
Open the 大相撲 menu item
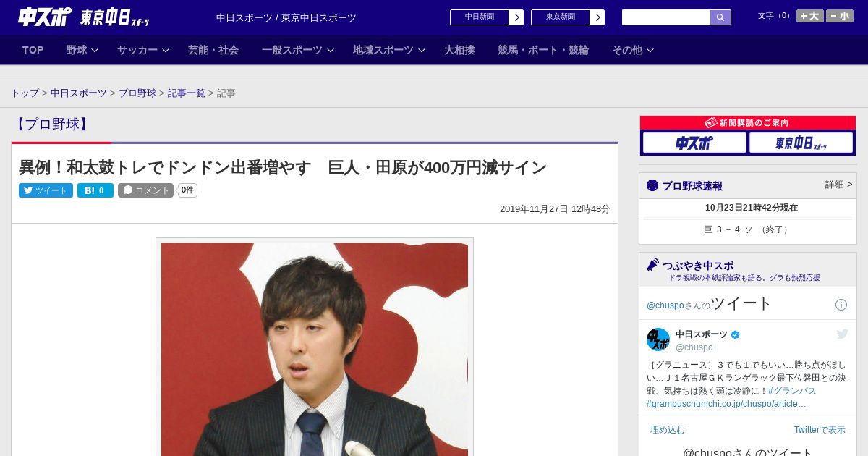tap(459, 50)
